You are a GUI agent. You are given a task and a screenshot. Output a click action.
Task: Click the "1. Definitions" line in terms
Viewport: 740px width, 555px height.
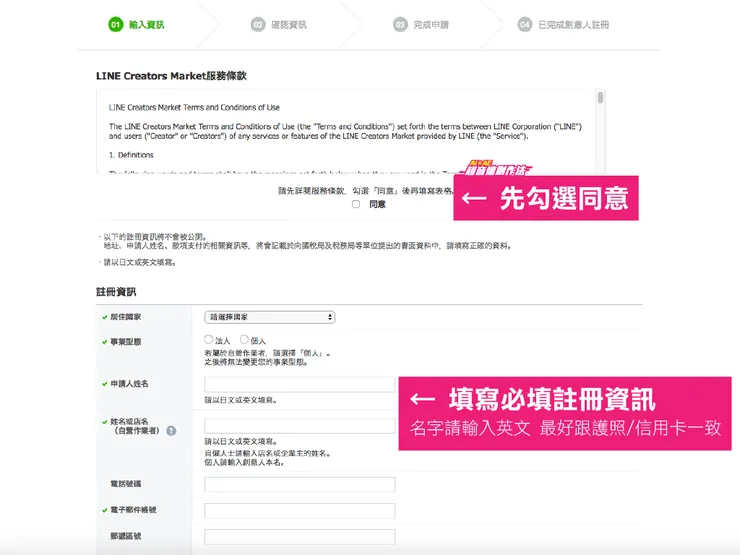[x=131, y=155]
